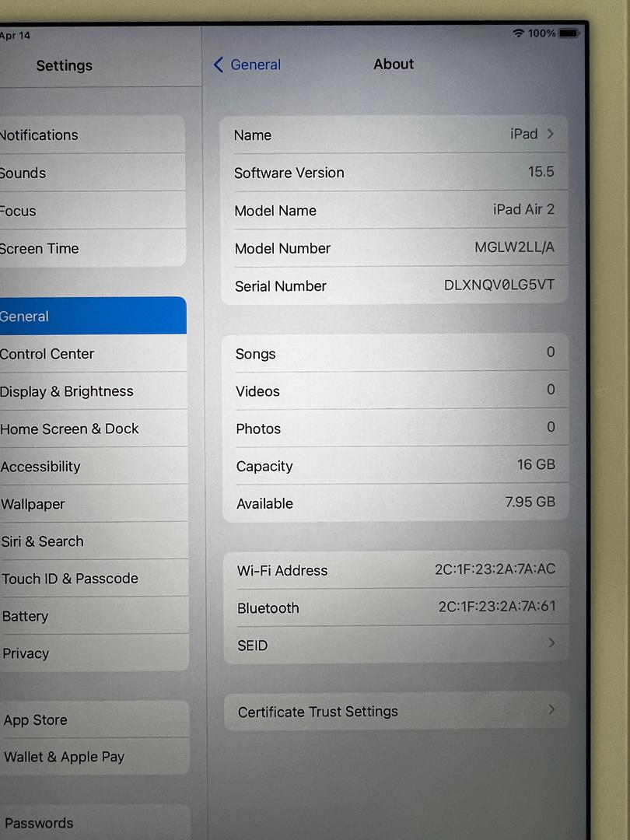Tap the SEID label

[252, 646]
